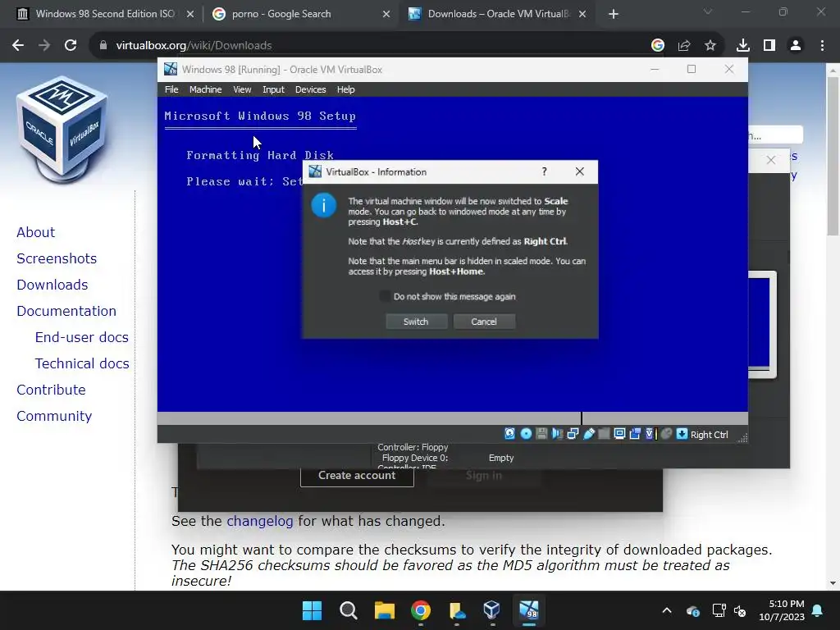This screenshot has width=840, height=630.
Task: Click the shared folders status icon
Action: tap(604, 434)
